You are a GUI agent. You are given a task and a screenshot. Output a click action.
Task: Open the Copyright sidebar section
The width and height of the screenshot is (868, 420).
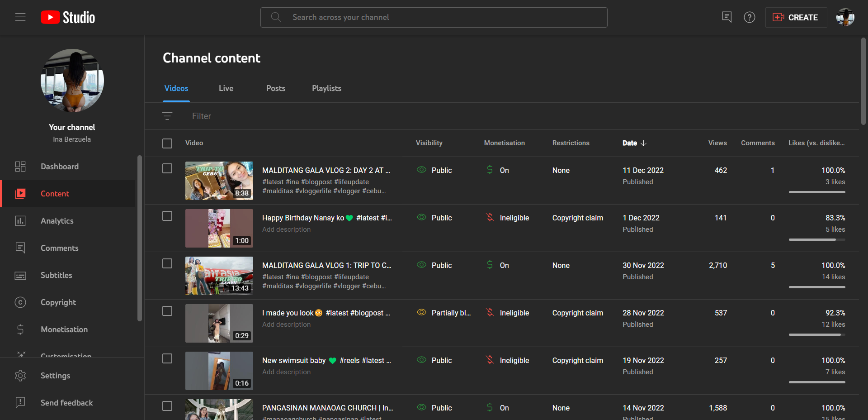58,302
